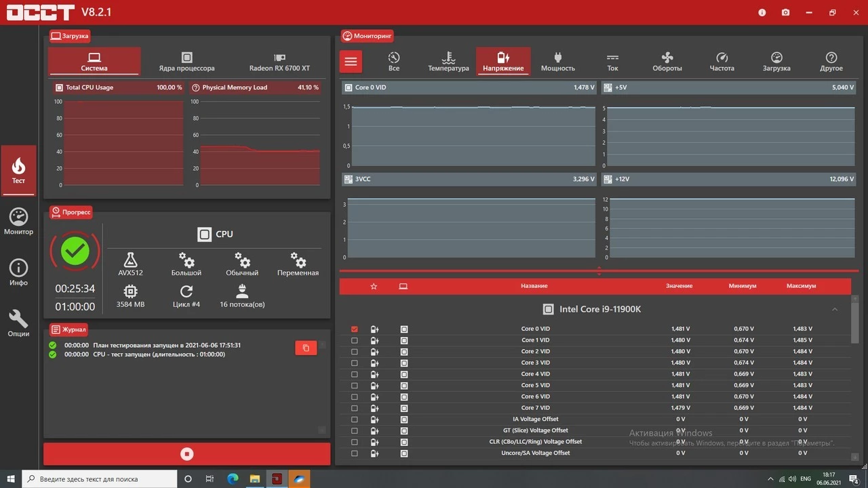Click the green checkmark test status indicator
The width and height of the screenshot is (868, 488).
(x=75, y=251)
